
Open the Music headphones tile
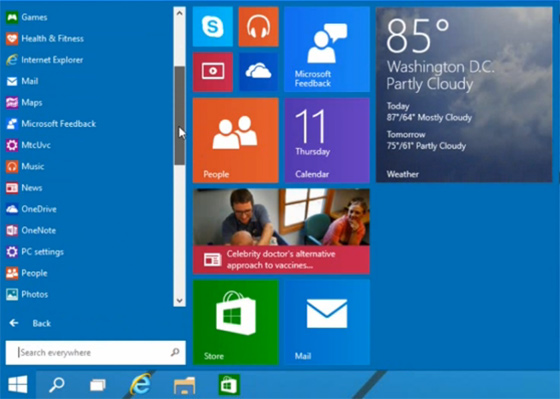(258, 27)
